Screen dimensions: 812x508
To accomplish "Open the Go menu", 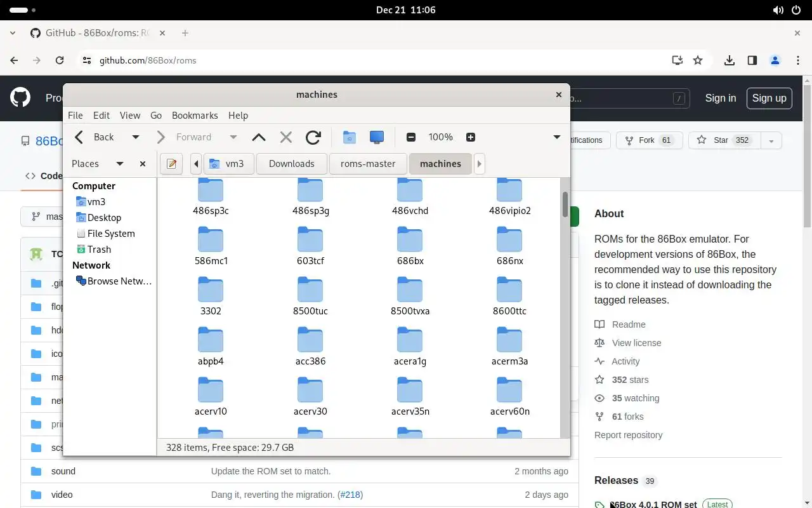I will (156, 115).
